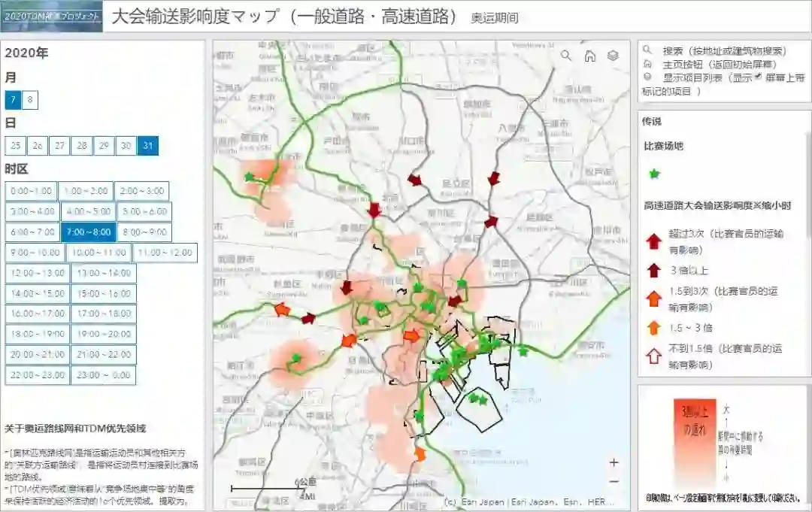Select day 27
Screen dimensions: 812x512
(59, 145)
